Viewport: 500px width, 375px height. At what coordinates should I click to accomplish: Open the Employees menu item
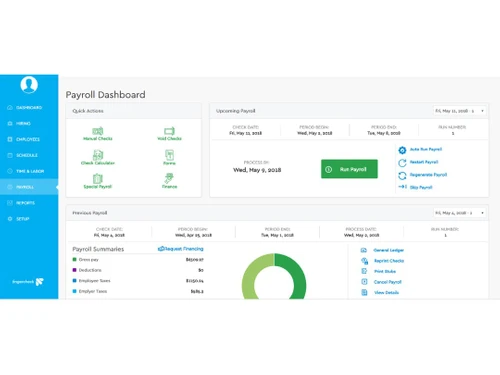29,139
